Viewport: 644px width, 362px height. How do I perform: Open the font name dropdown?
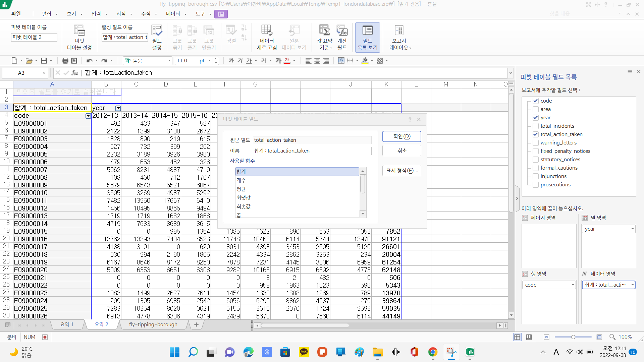tap(169, 61)
